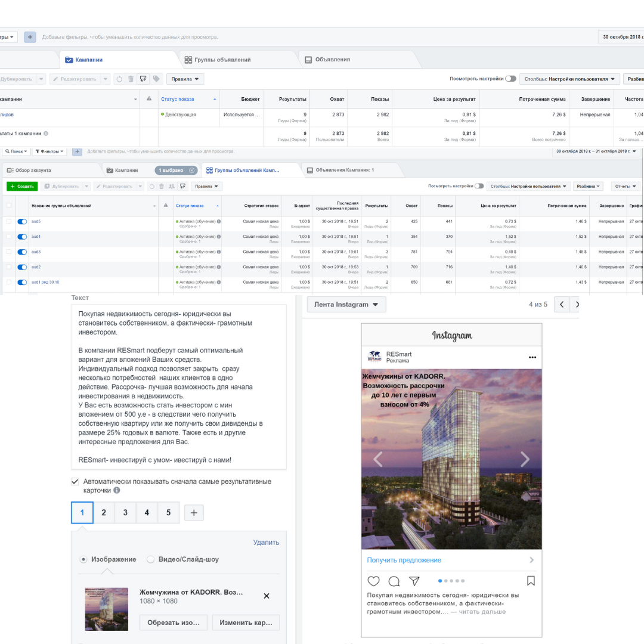Click the bookmark save icon in the Instagram preview
This screenshot has width=644, height=644.
pyautogui.click(x=531, y=581)
